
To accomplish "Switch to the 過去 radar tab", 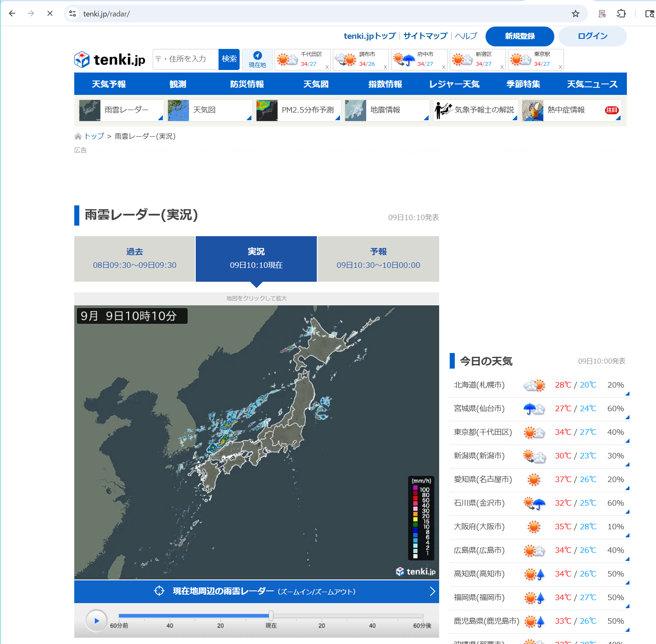I will pos(135,259).
